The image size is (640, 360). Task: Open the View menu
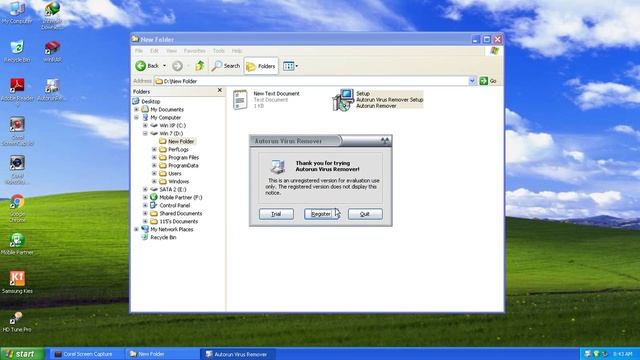[x=171, y=51]
